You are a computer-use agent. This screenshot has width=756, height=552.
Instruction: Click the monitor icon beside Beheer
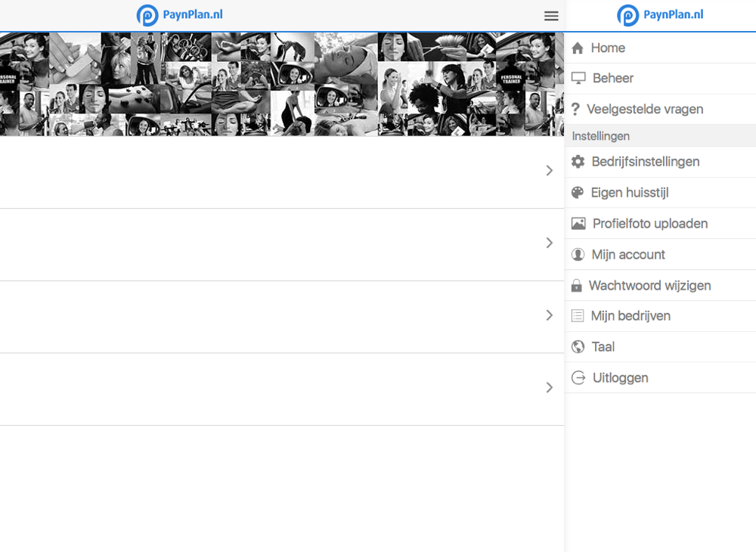(578, 78)
